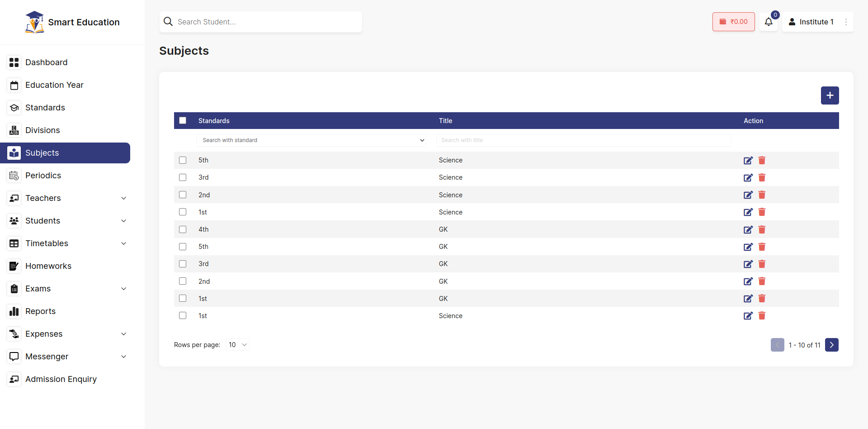Expand the Students menu chevron
868x429 pixels.
(x=123, y=221)
